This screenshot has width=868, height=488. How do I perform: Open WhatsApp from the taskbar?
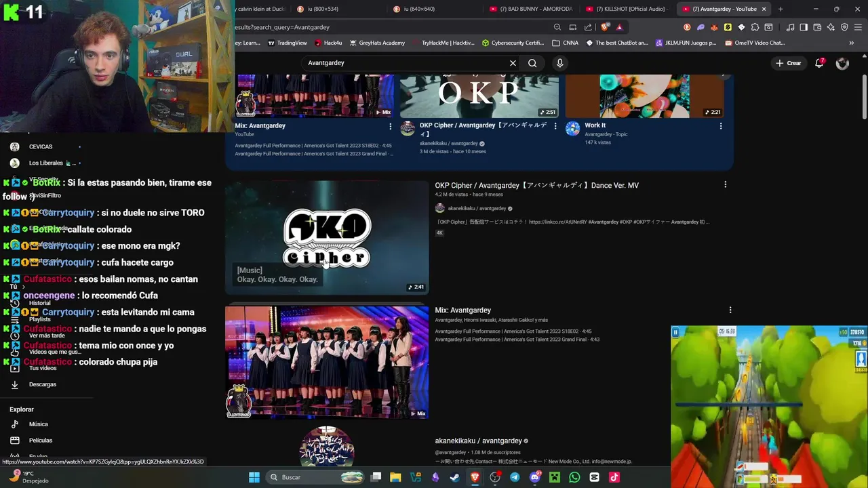pyautogui.click(x=574, y=477)
